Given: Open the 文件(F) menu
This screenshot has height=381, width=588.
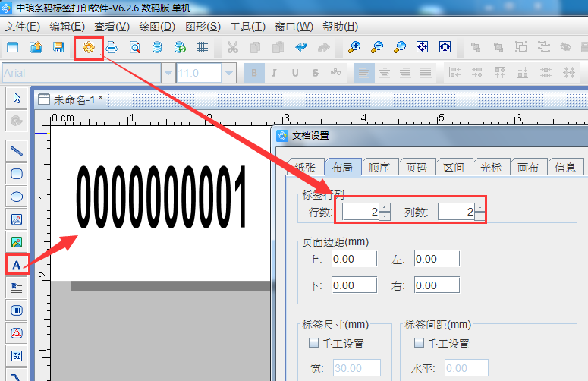Looking at the screenshot, I should pyautogui.click(x=22, y=27).
